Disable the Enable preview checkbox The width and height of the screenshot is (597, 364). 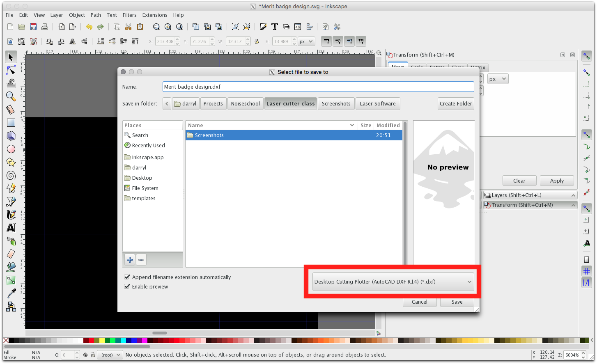(127, 286)
